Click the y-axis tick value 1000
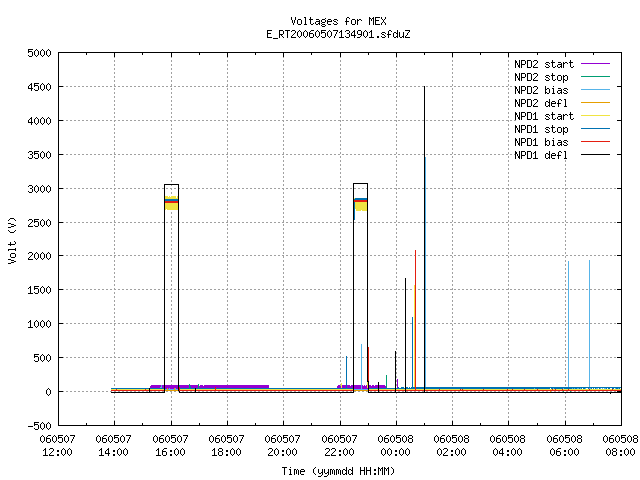The width and height of the screenshot is (640, 480). point(39,324)
